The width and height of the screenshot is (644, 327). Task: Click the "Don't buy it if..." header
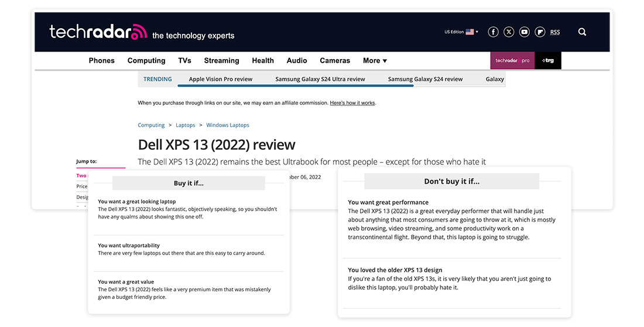(452, 181)
